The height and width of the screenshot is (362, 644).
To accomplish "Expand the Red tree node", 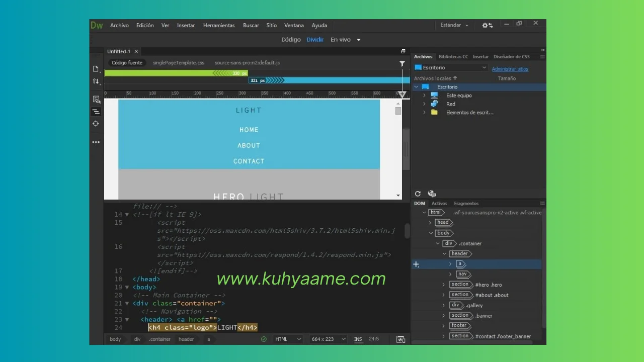I will [x=424, y=104].
